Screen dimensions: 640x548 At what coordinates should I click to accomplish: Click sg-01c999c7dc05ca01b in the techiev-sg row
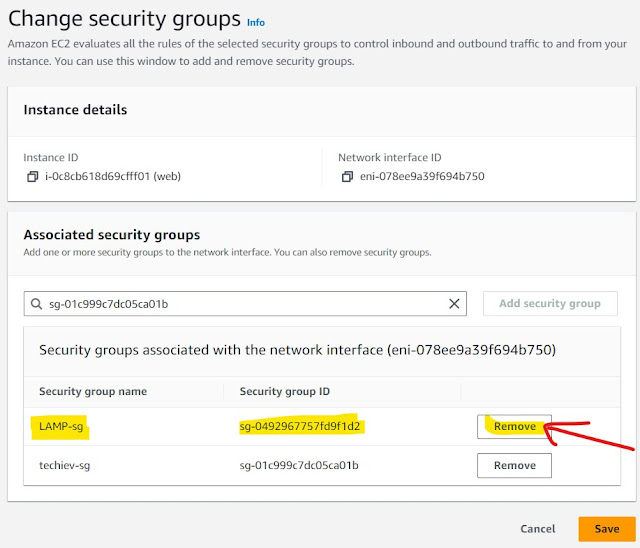pos(299,465)
